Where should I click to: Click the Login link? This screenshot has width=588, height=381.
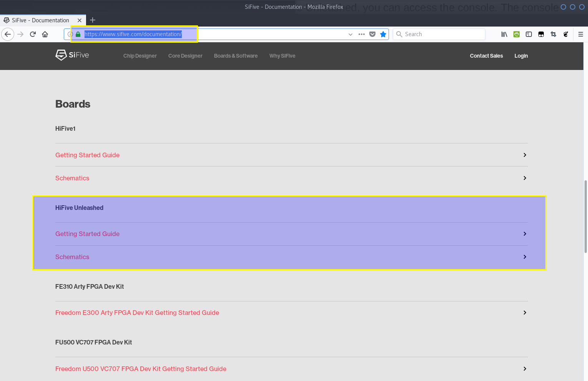tap(521, 56)
